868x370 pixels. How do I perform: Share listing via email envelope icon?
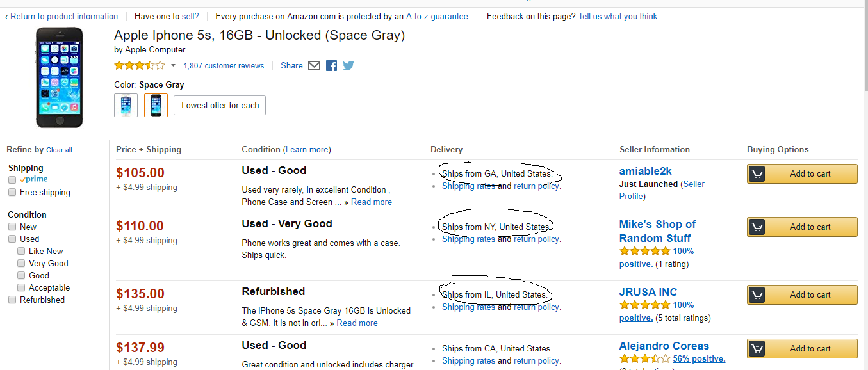click(314, 65)
